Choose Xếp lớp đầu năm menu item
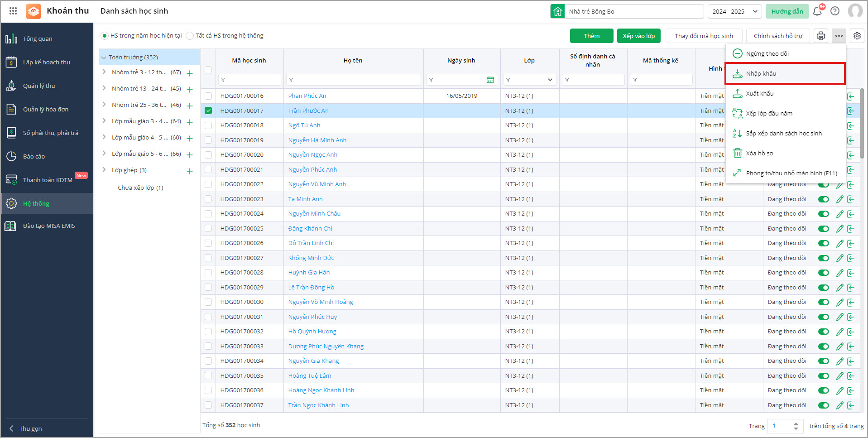The height and width of the screenshot is (438, 868). [x=785, y=113]
